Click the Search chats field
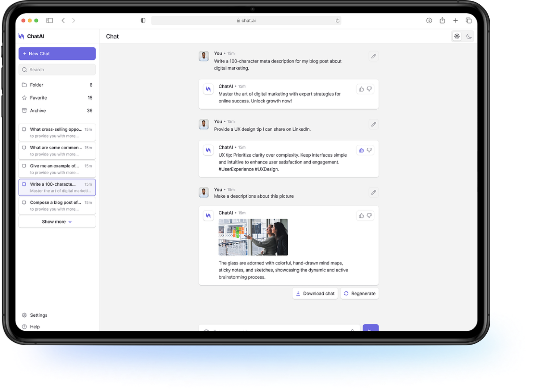Image resolution: width=533 pixels, height=392 pixels. click(x=57, y=69)
